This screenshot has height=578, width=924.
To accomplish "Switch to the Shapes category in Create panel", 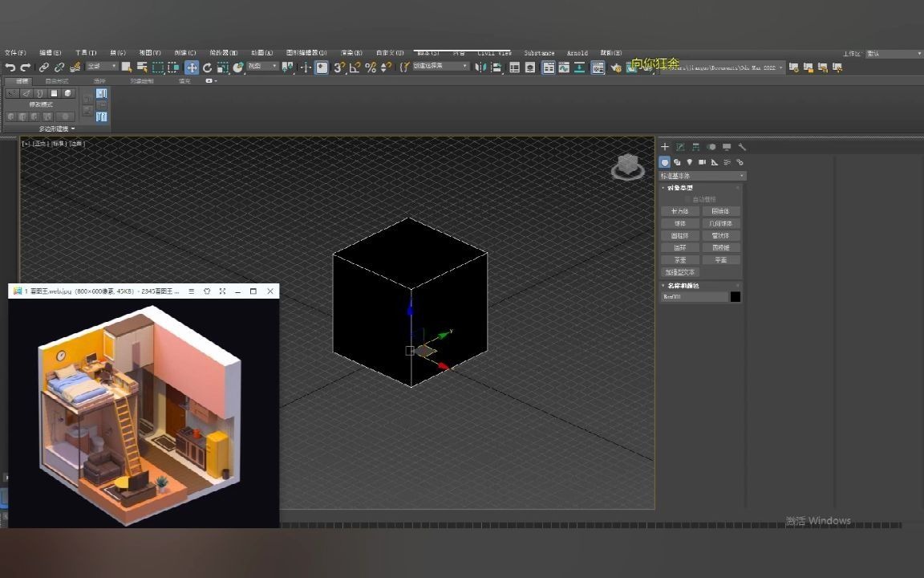I will (678, 162).
